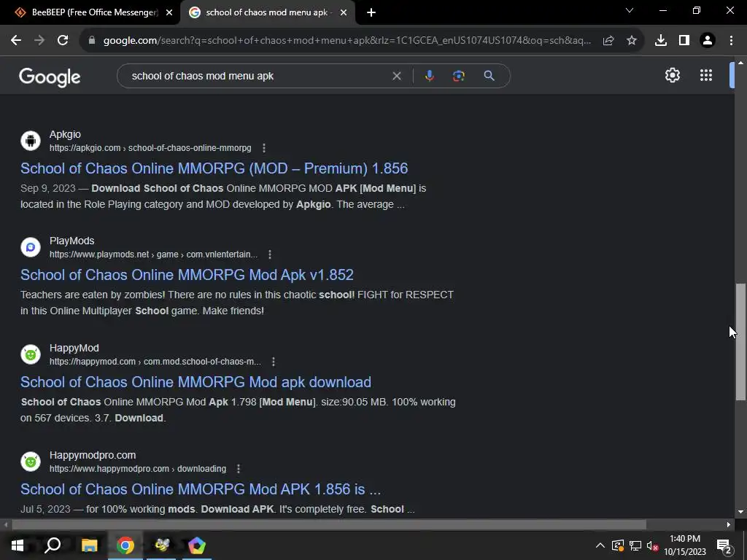Click the Apkgio site favicon

(x=31, y=141)
